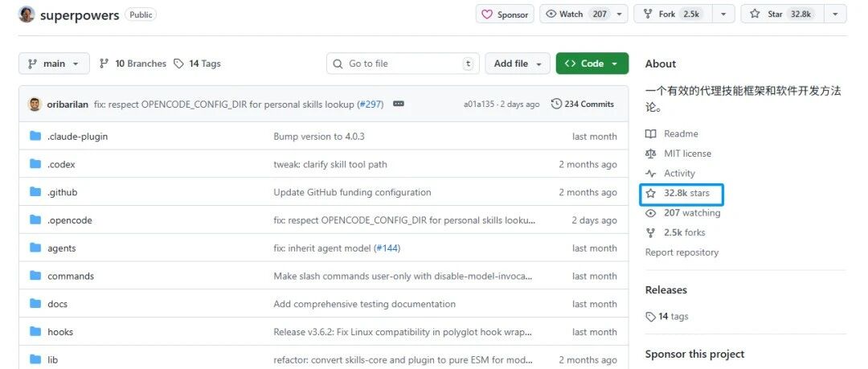Click the tag icon beside 14 tags in Releases

click(651, 317)
